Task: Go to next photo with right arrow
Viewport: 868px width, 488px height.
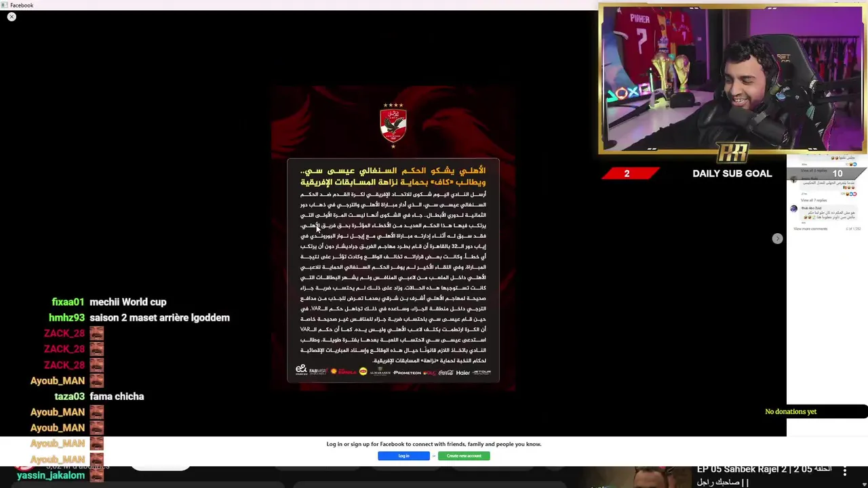Action: click(777, 239)
